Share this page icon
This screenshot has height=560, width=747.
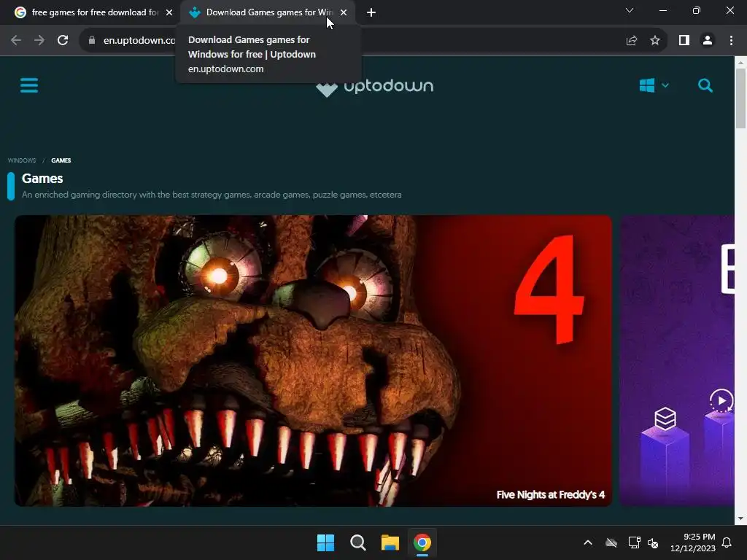click(632, 41)
